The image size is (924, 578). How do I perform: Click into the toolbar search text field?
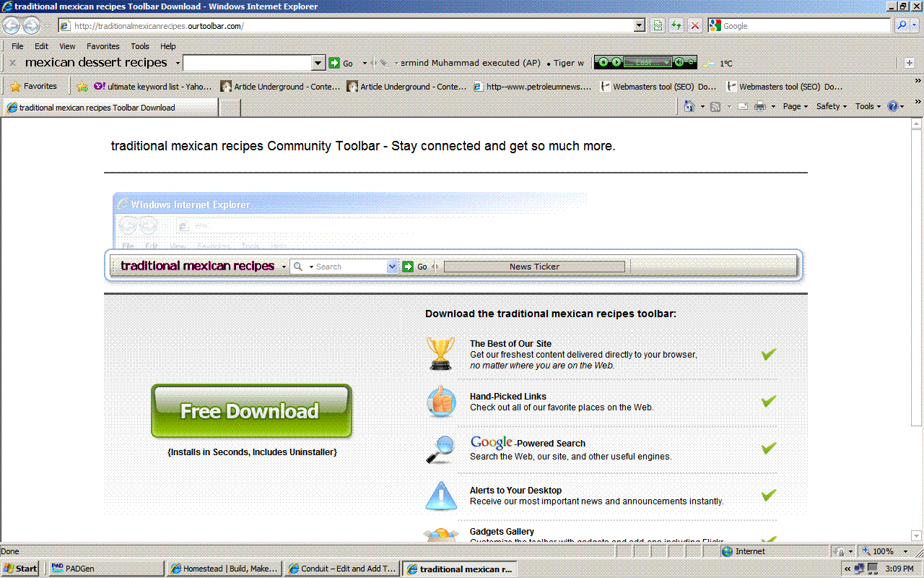pyautogui.click(x=248, y=63)
